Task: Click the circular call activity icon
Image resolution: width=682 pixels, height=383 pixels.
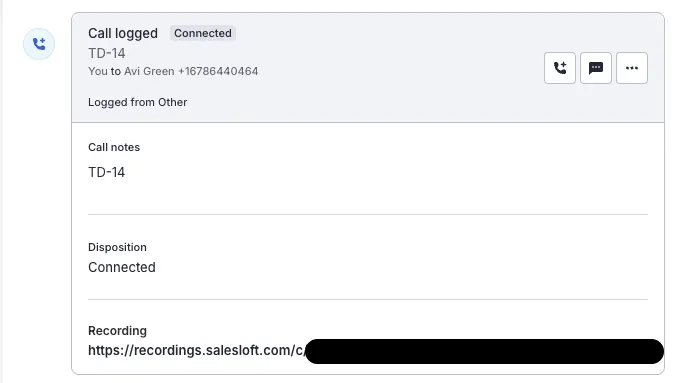Action: point(39,44)
